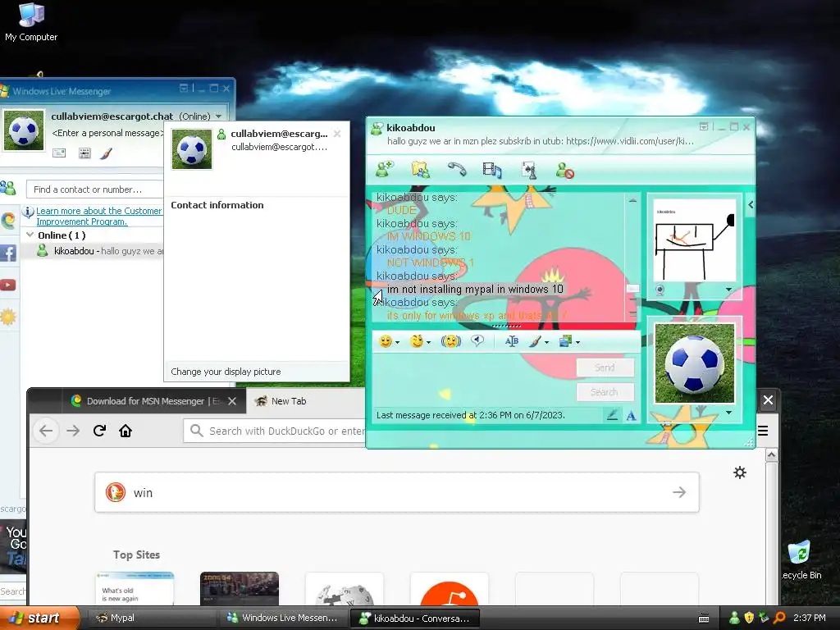The height and width of the screenshot is (630, 840).
Task: Expand the photo sharing dropdown arrow
Action: 577,342
